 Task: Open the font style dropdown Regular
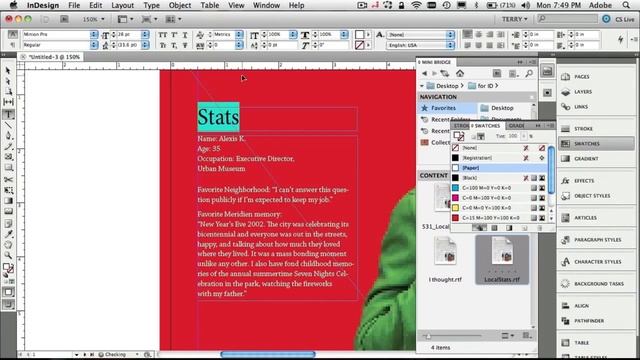[94, 45]
